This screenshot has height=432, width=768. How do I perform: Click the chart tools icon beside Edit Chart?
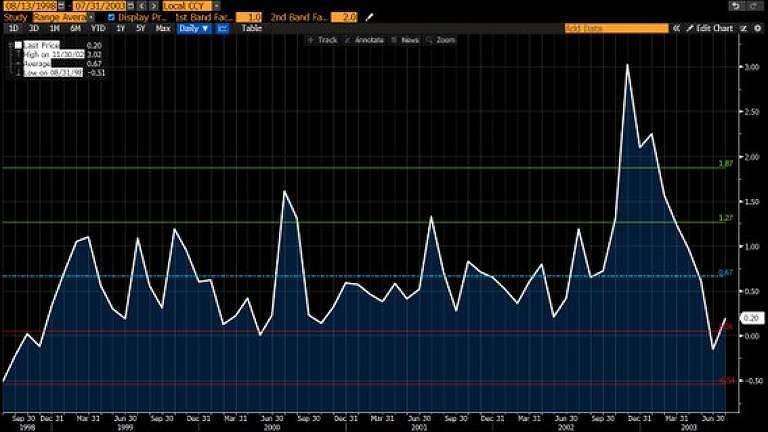[743, 28]
